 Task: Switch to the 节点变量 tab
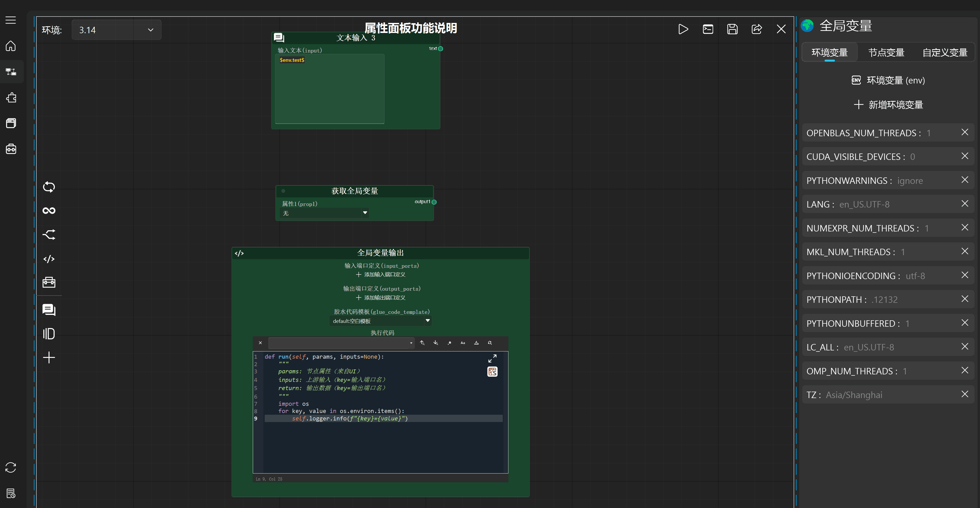click(x=886, y=53)
